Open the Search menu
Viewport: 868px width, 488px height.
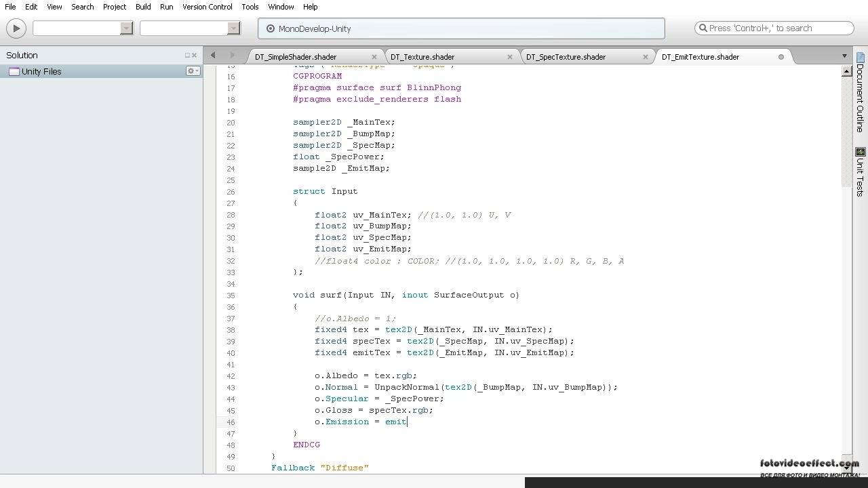click(83, 7)
